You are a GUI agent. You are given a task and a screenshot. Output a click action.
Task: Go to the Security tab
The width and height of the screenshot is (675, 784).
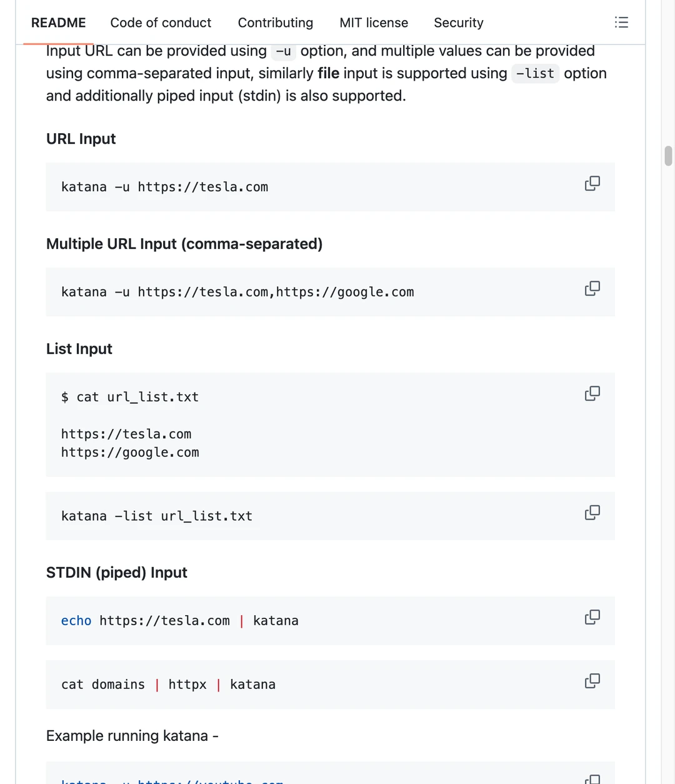(459, 23)
